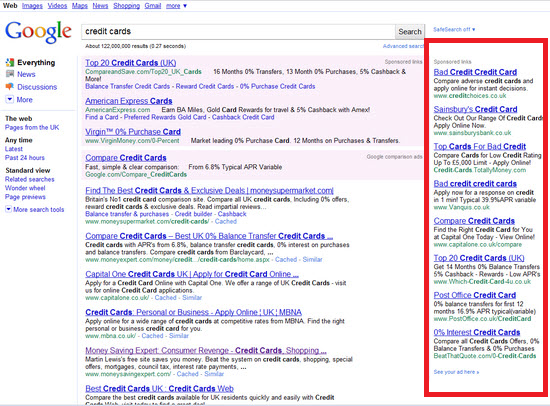Open MBNA 'Credit Cards: Personal or Business' result

tap(193, 312)
